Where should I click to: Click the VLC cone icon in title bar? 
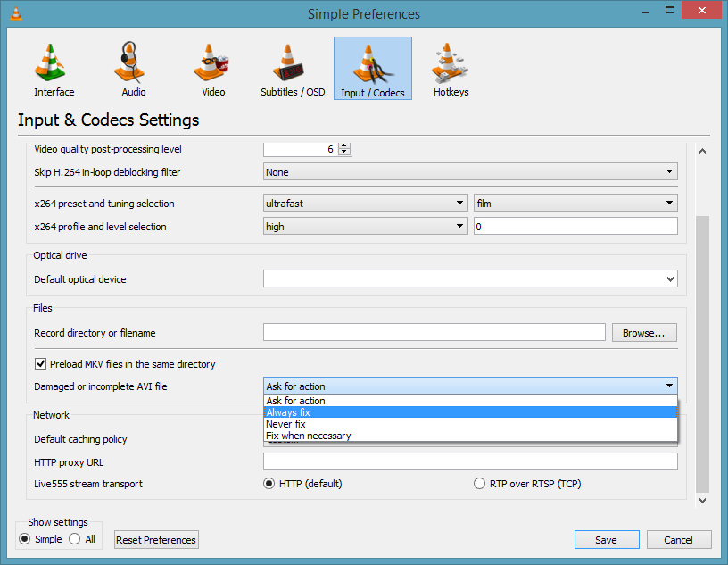[16, 13]
